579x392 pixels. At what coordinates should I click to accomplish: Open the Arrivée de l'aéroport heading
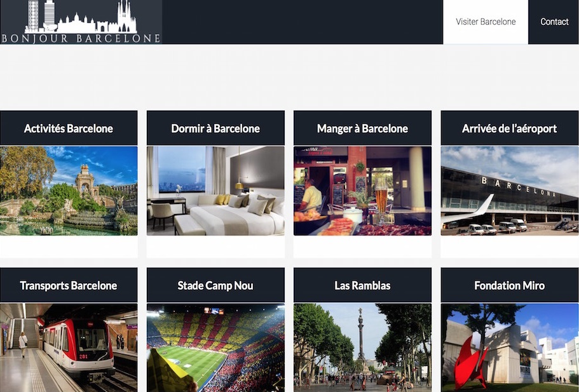[x=510, y=128]
